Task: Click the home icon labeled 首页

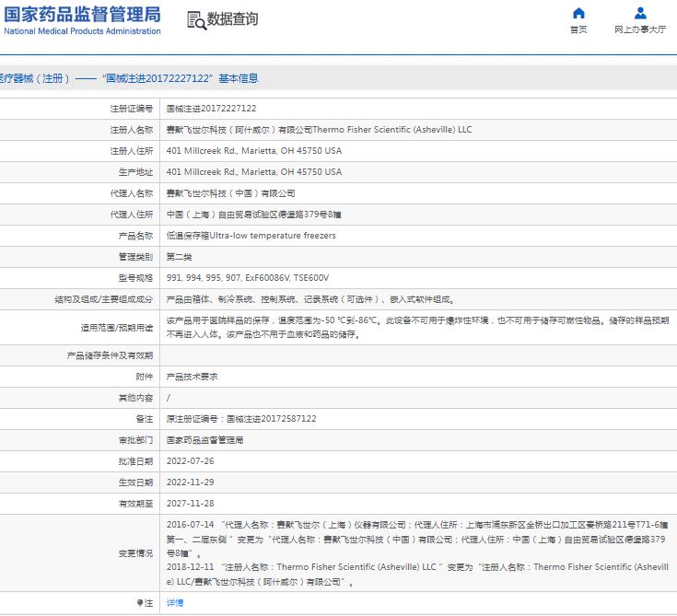Action: 578,14
